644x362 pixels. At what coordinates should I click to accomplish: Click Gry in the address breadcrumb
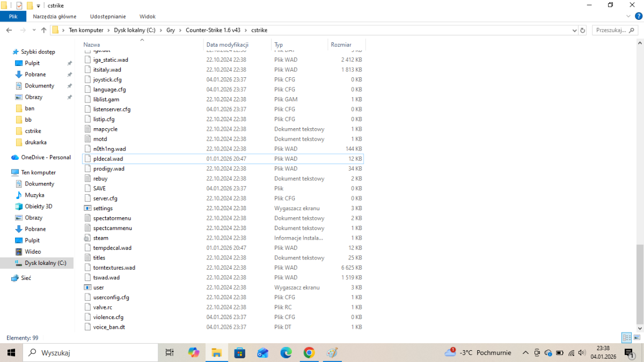pyautogui.click(x=171, y=31)
